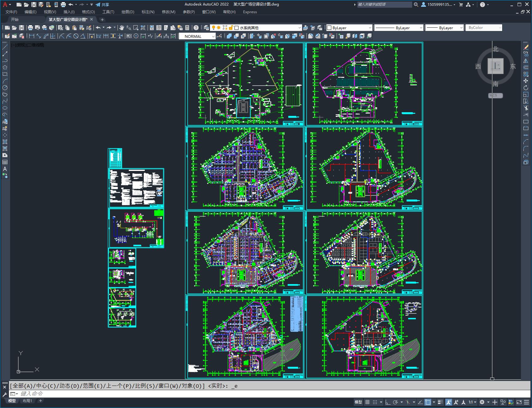Close the 某大型广场空调设计图 drawing tab
This screenshot has width=532, height=408.
91,19
